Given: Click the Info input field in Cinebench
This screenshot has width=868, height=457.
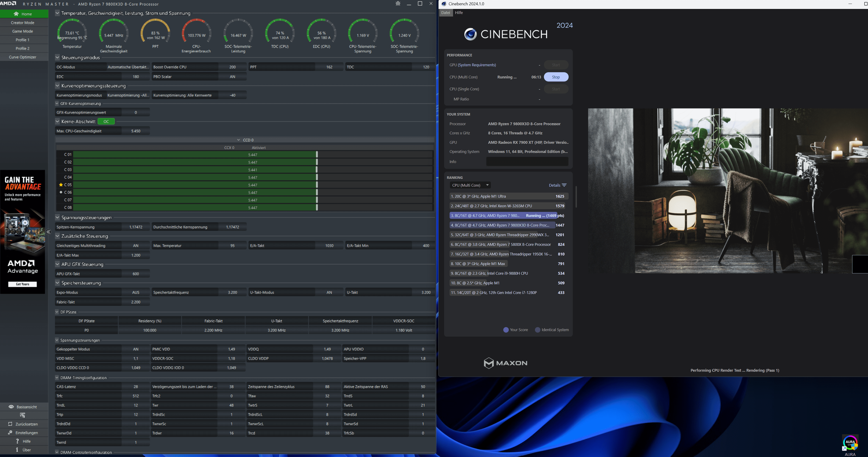Looking at the screenshot, I should tap(527, 162).
